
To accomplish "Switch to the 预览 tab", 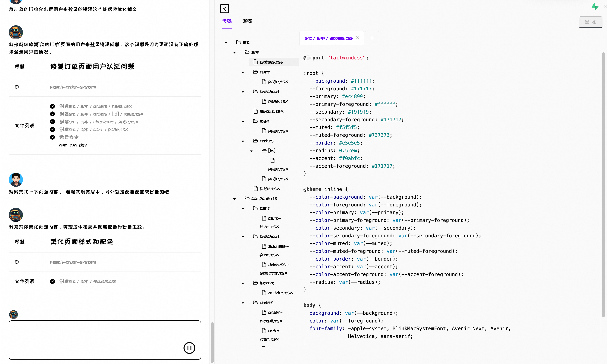I will (248, 21).
